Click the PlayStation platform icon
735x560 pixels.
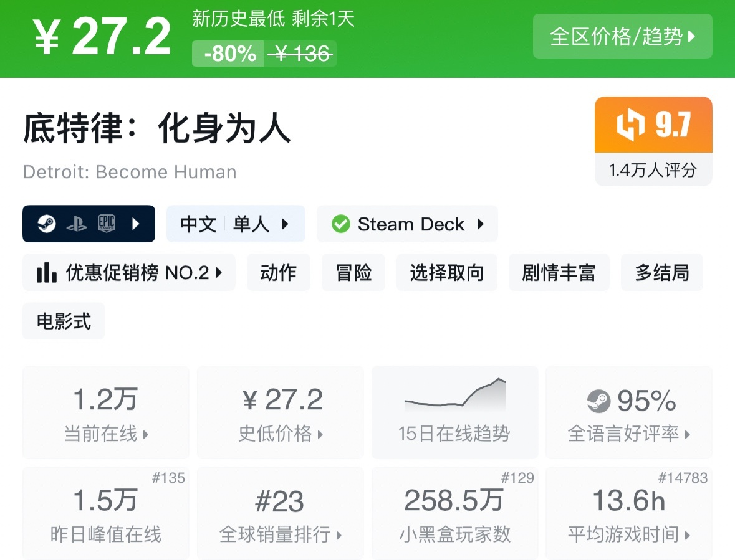click(77, 224)
